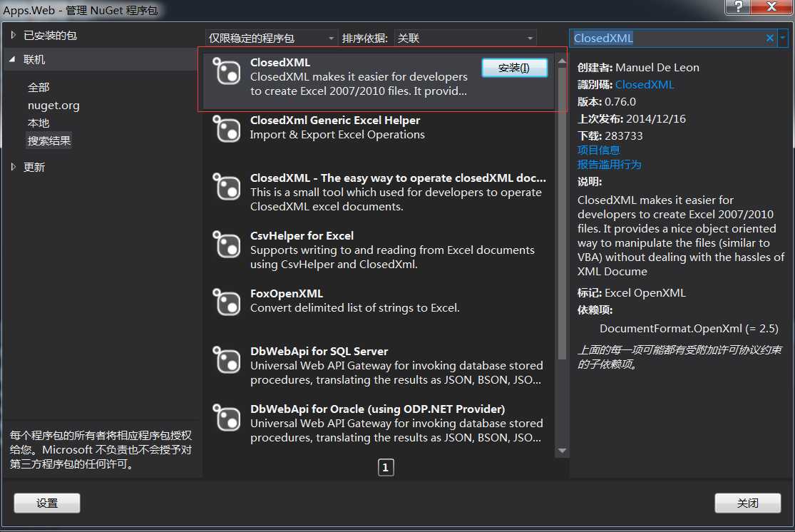This screenshot has width=795, height=532.
Task: Go to page 1 of results
Action: (386, 468)
